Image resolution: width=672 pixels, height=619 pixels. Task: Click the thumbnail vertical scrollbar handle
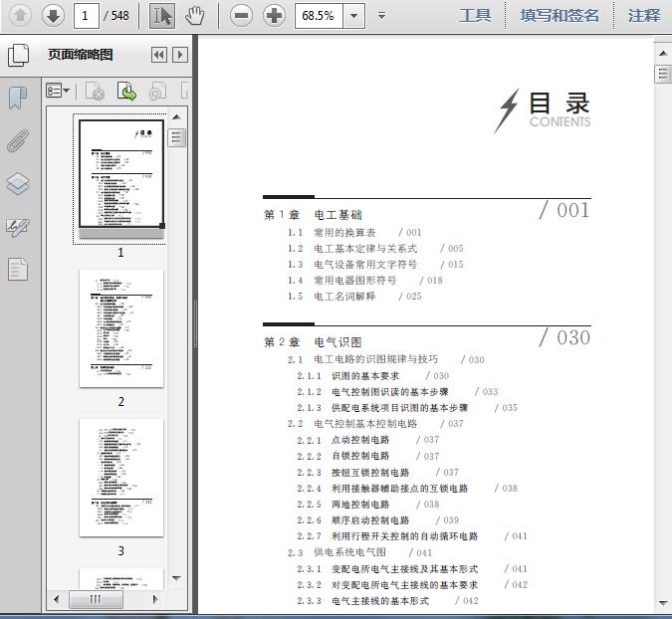coord(176,138)
